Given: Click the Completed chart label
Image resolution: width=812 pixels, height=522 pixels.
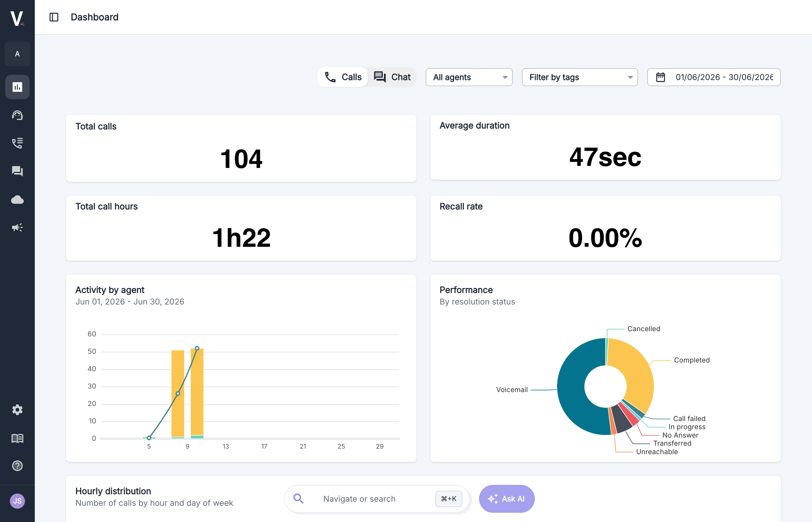Looking at the screenshot, I should pyautogui.click(x=691, y=360).
